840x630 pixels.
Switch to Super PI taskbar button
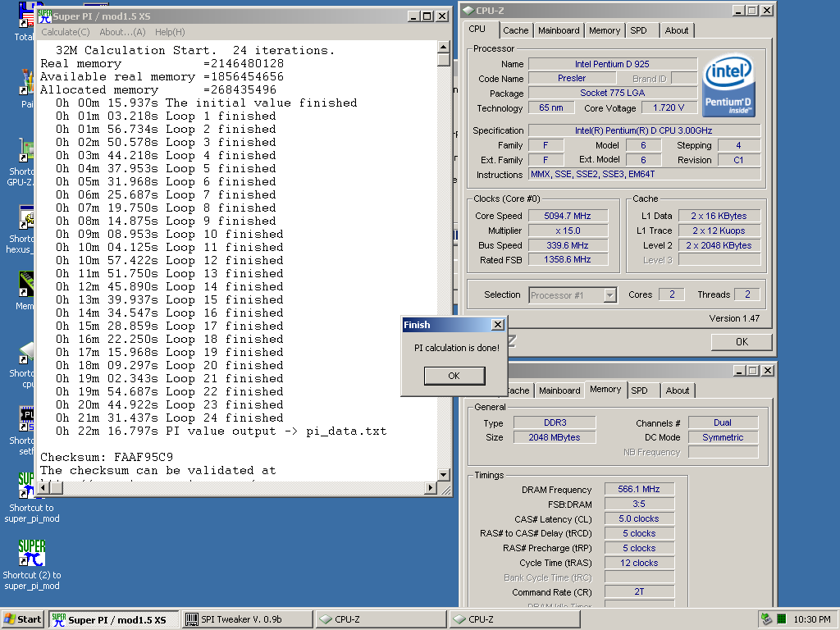click(113, 619)
